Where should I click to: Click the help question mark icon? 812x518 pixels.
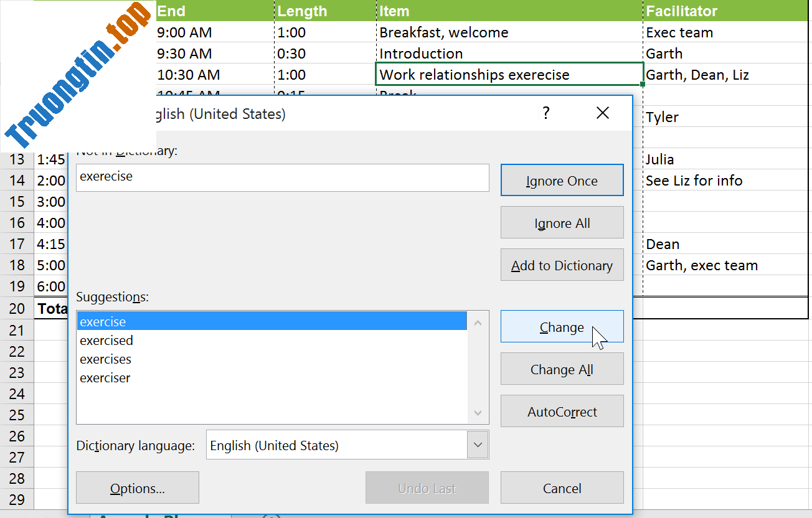tap(545, 113)
